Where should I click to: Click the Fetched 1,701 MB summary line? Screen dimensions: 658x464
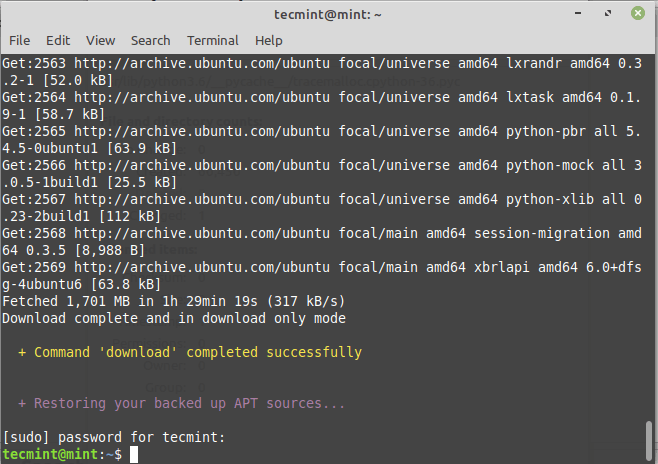[x=174, y=301]
